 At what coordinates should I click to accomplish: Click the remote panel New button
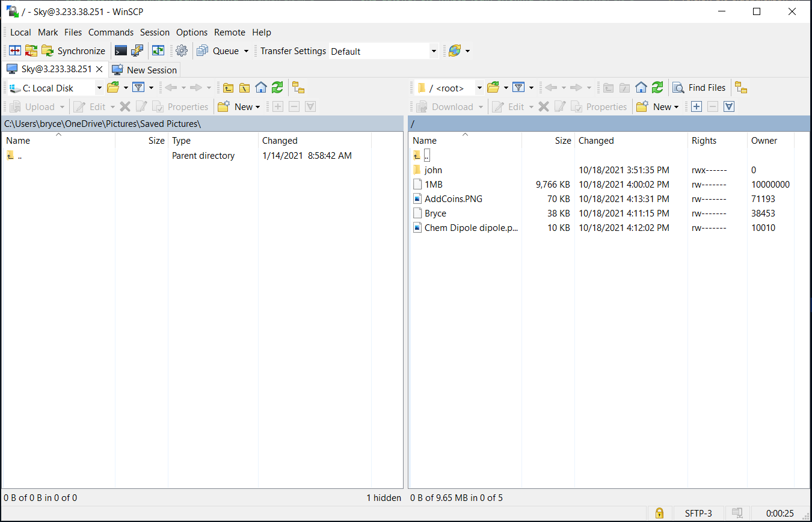(x=658, y=107)
